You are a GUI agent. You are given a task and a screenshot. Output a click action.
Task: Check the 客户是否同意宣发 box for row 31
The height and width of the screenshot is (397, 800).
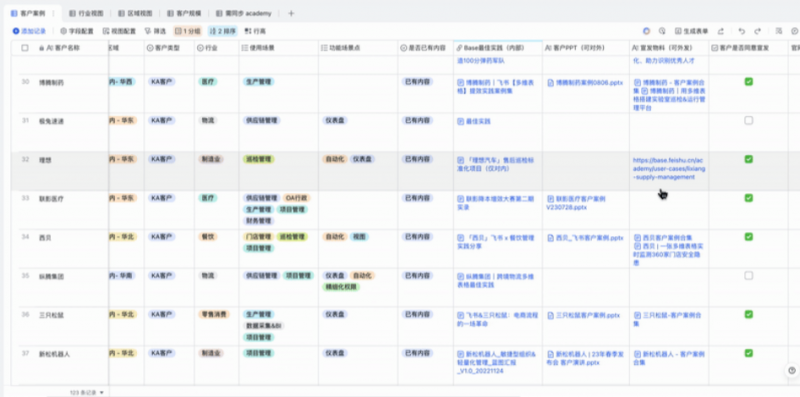[x=748, y=120]
